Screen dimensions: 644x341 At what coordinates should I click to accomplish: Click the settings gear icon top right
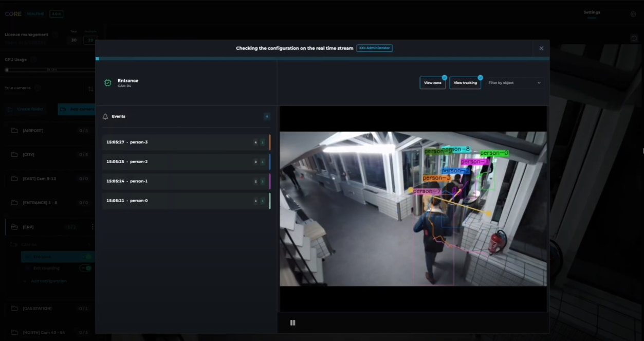[x=633, y=14]
